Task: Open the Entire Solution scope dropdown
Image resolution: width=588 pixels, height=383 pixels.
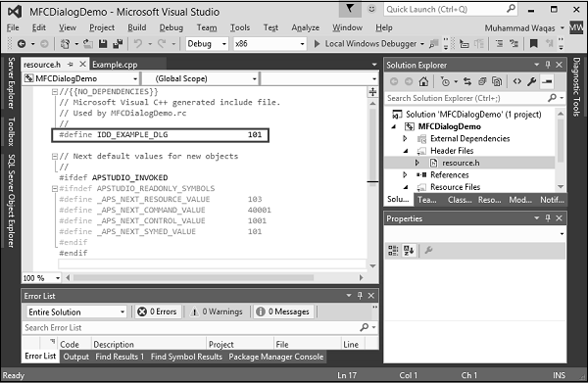Action: point(76,311)
